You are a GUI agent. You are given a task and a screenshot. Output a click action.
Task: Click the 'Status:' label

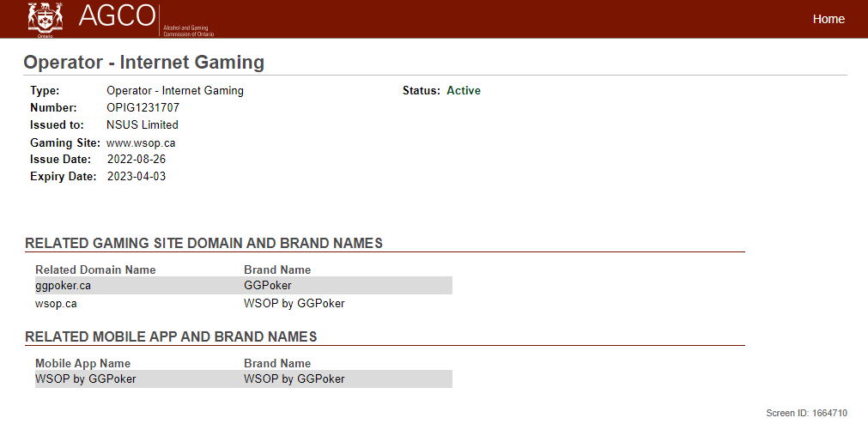point(422,91)
